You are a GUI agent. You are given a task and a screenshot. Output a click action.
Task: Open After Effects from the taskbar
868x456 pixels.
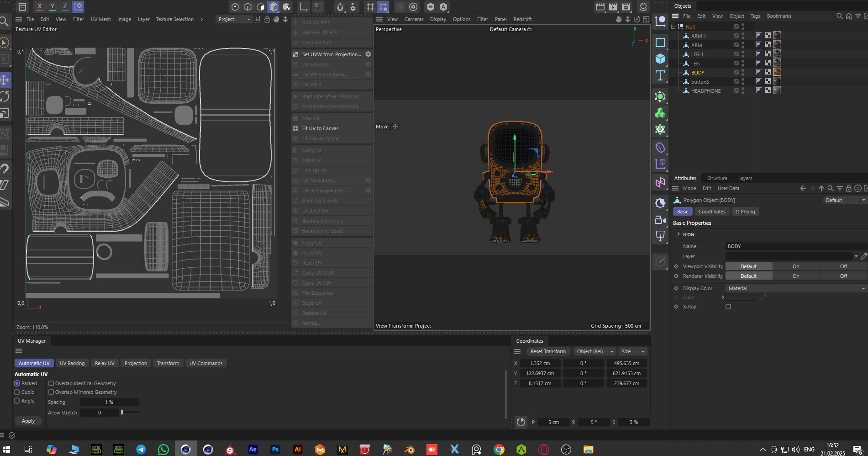(x=253, y=450)
